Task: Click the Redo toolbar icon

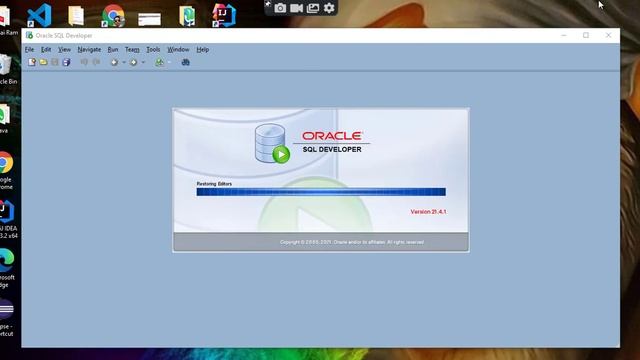Action: 96,62
